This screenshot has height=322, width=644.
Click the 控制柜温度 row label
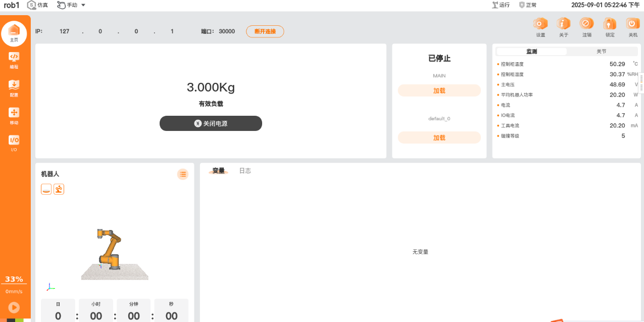click(x=512, y=64)
